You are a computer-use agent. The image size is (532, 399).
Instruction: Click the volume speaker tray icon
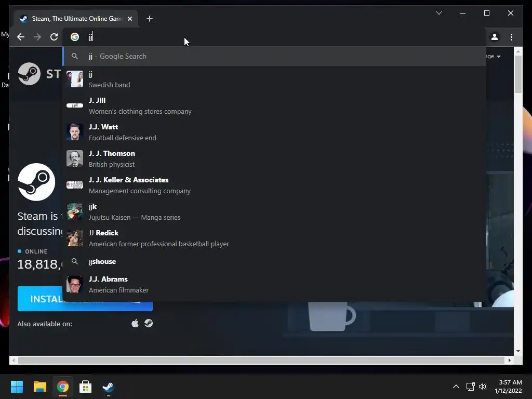[x=483, y=387]
